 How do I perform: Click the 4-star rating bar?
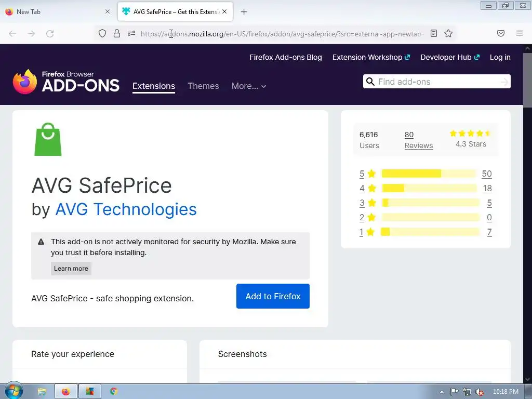point(429,188)
